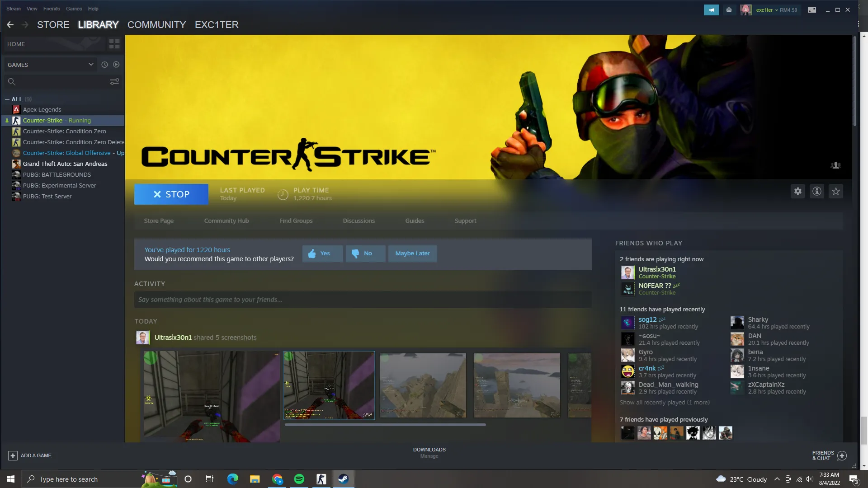Recommend the game with Yes button
This screenshot has width=868, height=488.
pos(323,253)
